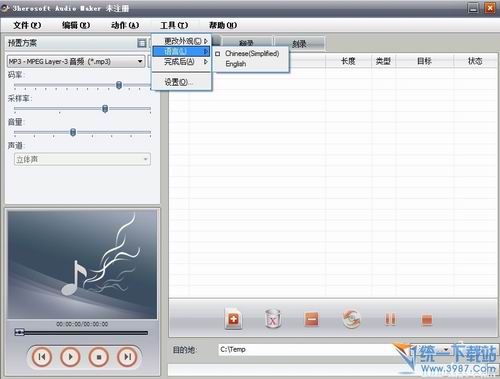Screen dimensions: 500x379
Task: Adjust the 码率 bitrate slider handle
Action: click(119, 85)
